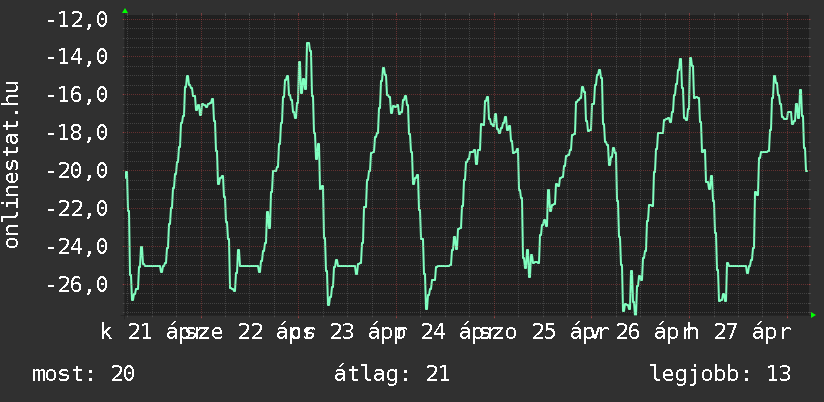The width and height of the screenshot is (824, 402).
Task: Select the '21' date label on x-axis
Action: pos(140,331)
